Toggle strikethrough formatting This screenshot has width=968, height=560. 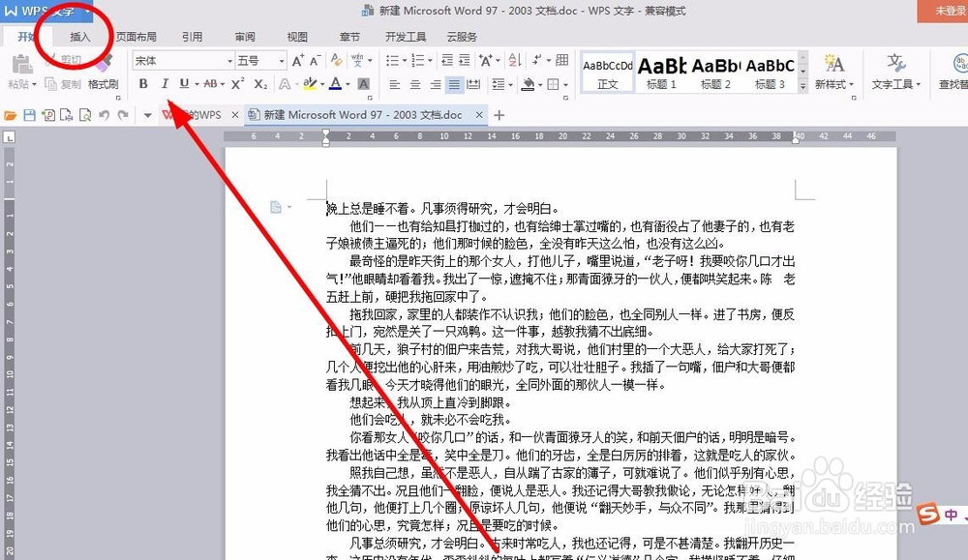pos(210,84)
